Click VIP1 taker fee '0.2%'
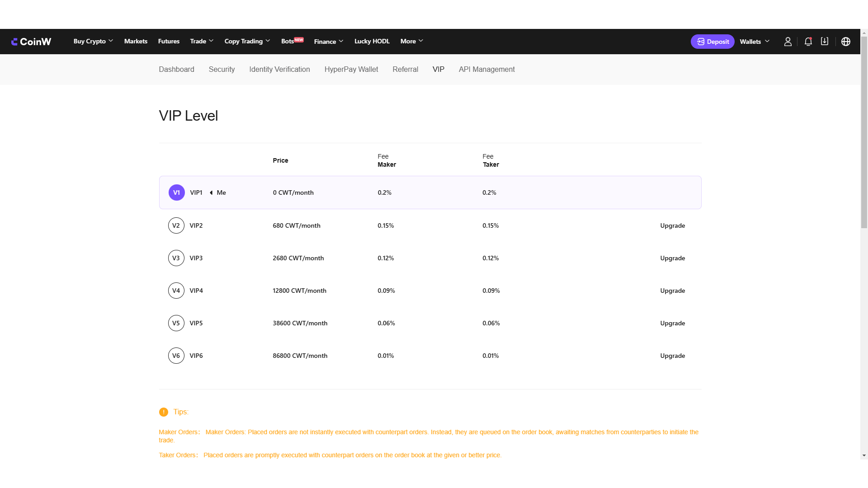Screen dimensions: 868x488 pyautogui.click(x=489, y=192)
